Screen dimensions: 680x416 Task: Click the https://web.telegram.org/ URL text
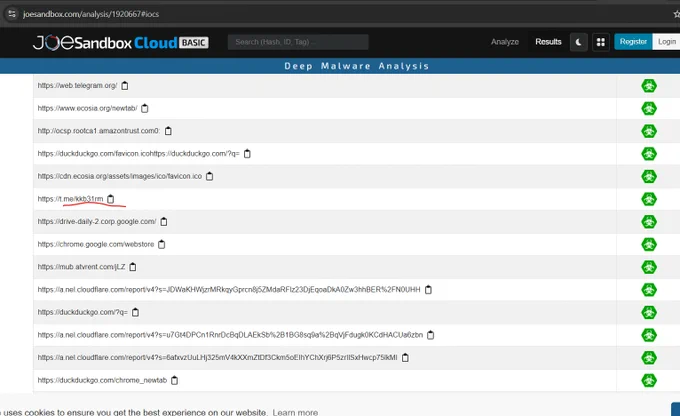pos(77,85)
